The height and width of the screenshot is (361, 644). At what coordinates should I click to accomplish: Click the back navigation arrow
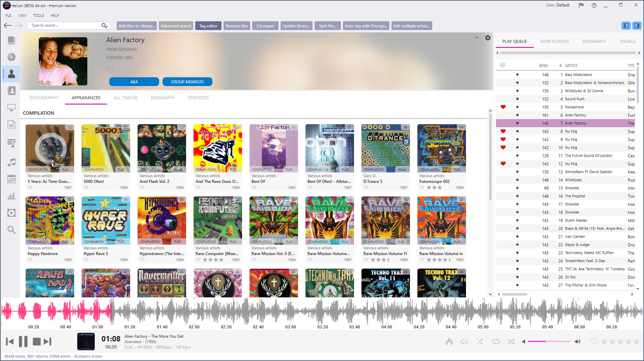[7, 26]
